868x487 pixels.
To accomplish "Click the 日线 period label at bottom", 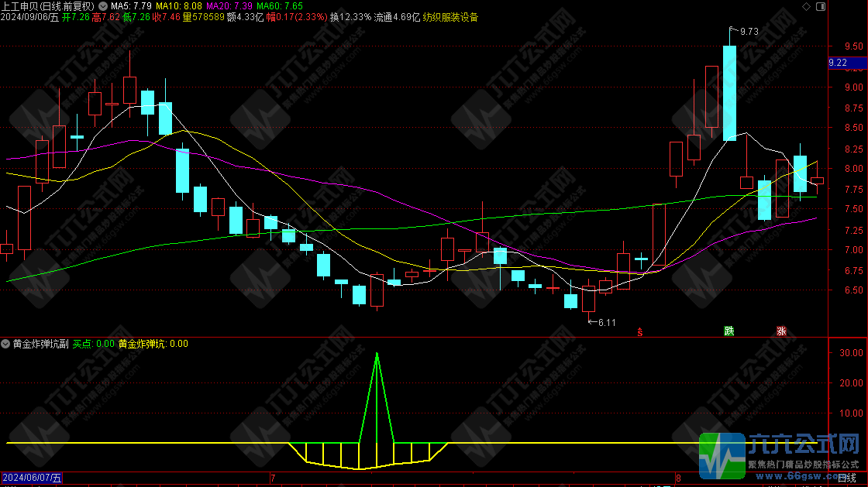I will pos(846,478).
